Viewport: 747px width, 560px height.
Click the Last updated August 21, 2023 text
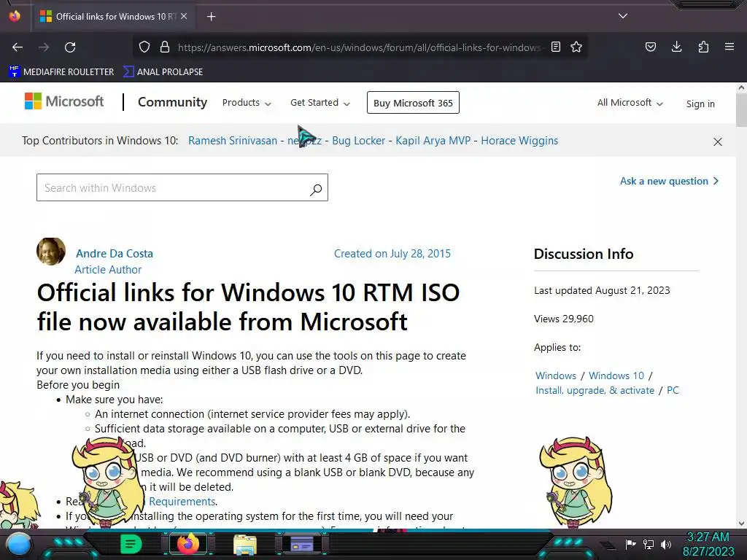point(602,290)
